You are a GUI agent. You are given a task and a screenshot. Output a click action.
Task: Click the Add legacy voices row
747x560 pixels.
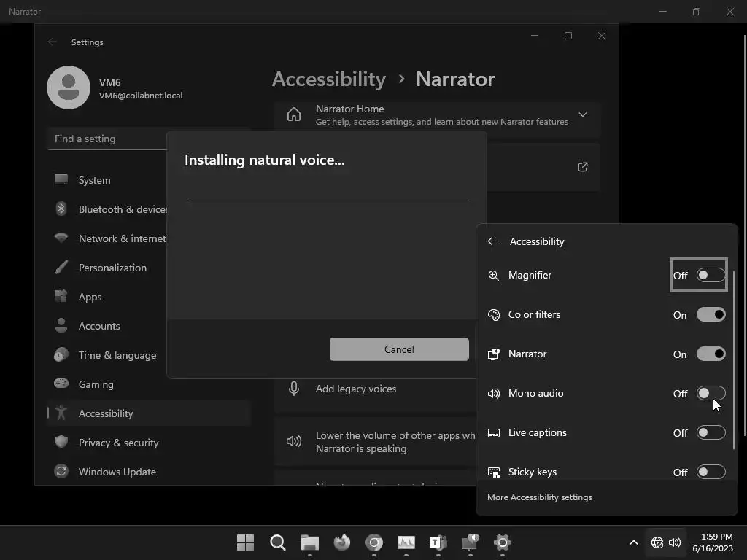[376, 389]
